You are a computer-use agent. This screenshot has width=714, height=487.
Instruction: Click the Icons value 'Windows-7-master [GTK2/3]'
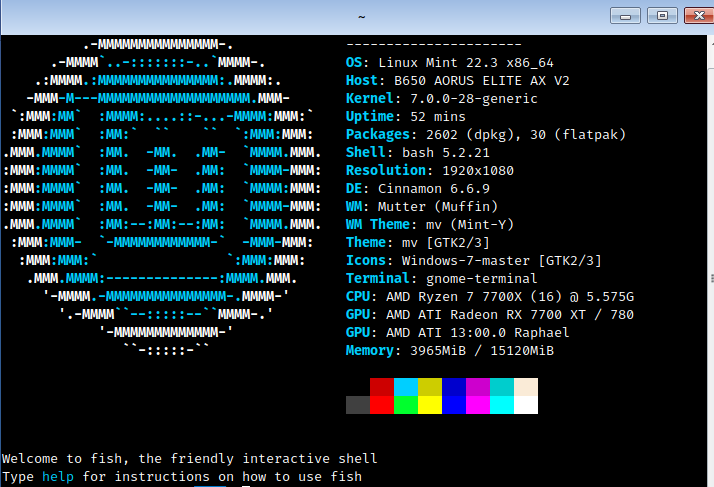pyautogui.click(x=501, y=261)
